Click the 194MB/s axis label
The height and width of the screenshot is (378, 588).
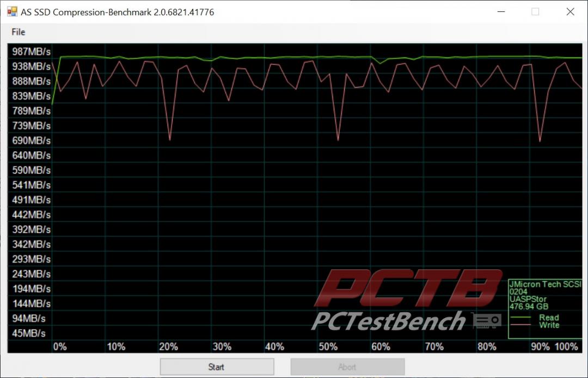point(31,289)
